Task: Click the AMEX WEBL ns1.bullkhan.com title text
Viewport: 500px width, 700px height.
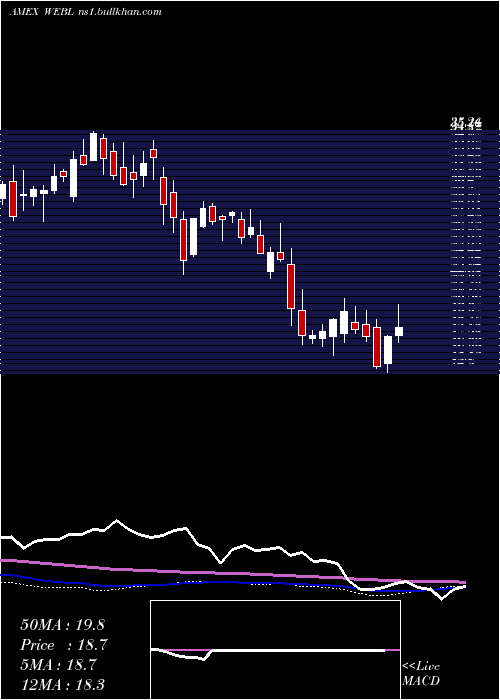Action: coord(86,12)
